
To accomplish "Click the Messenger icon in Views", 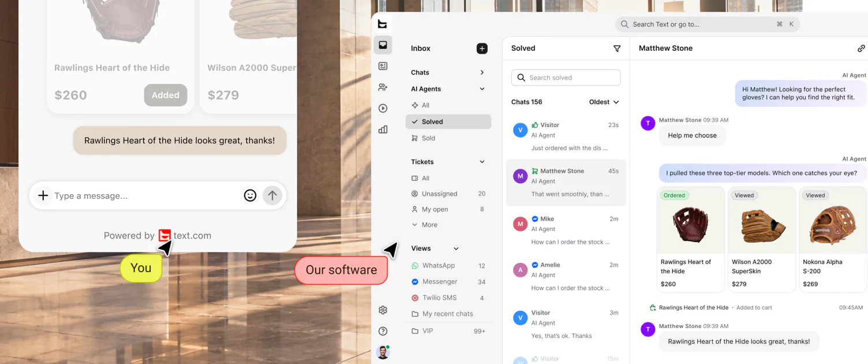I will [415, 282].
